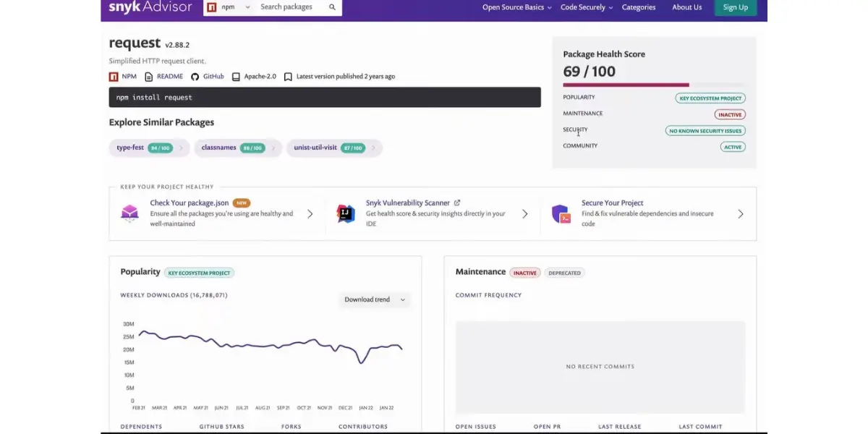868x434 pixels.
Task: Click the Package Health Score progress bar
Action: (654, 85)
